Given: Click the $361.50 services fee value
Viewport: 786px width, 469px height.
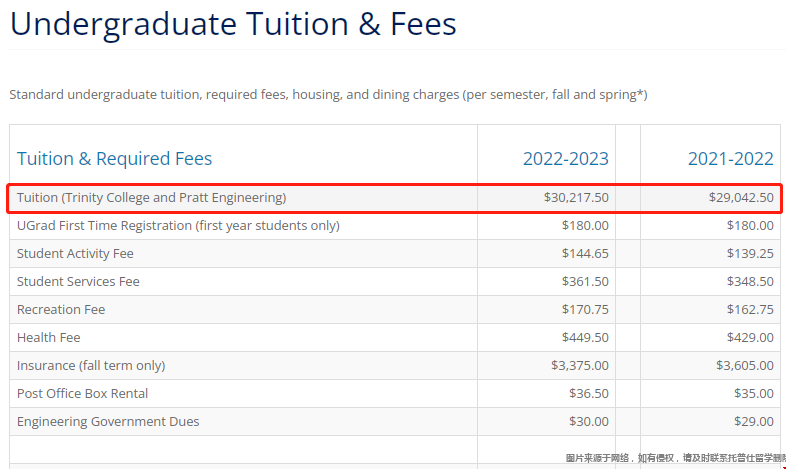Looking at the screenshot, I should (x=585, y=281).
